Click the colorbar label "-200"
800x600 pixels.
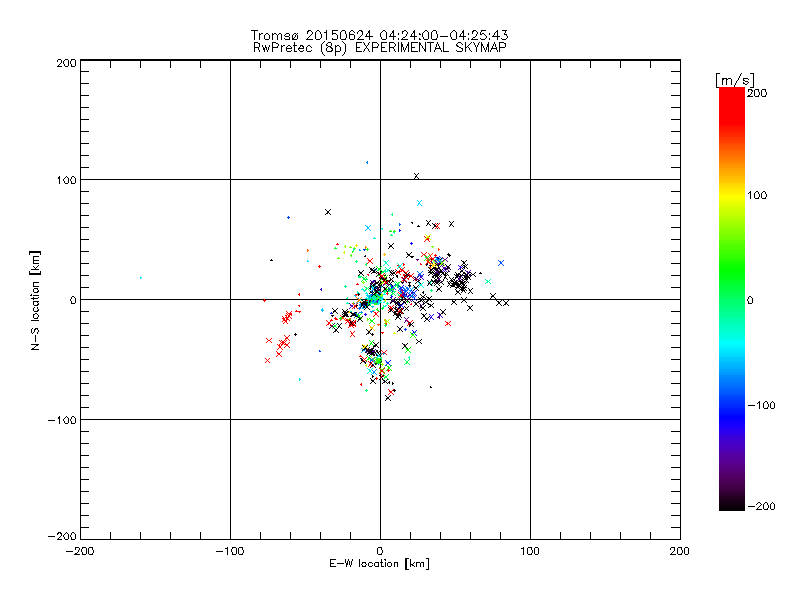pos(761,507)
